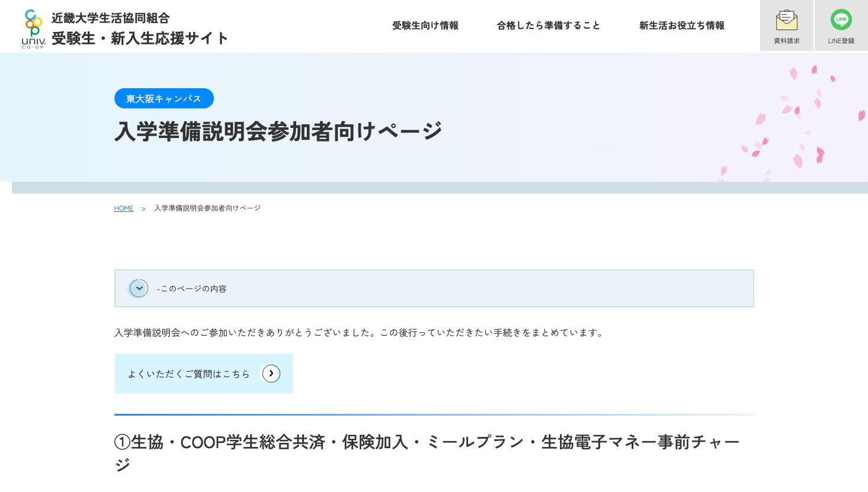
Task: Open 入学準備説明会参加者向けページ breadcrumb text
Action: point(206,208)
